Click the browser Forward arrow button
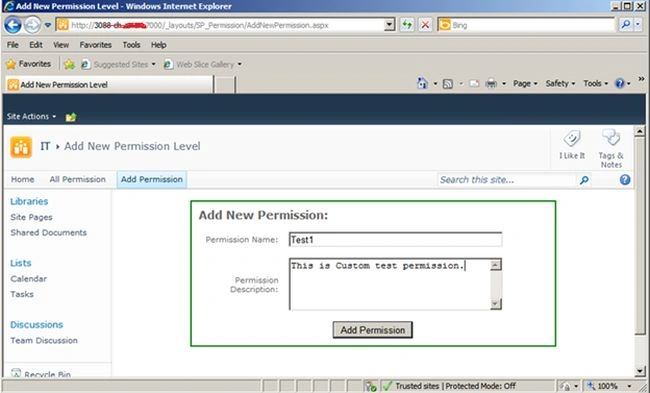The width and height of the screenshot is (650, 393). [x=32, y=25]
